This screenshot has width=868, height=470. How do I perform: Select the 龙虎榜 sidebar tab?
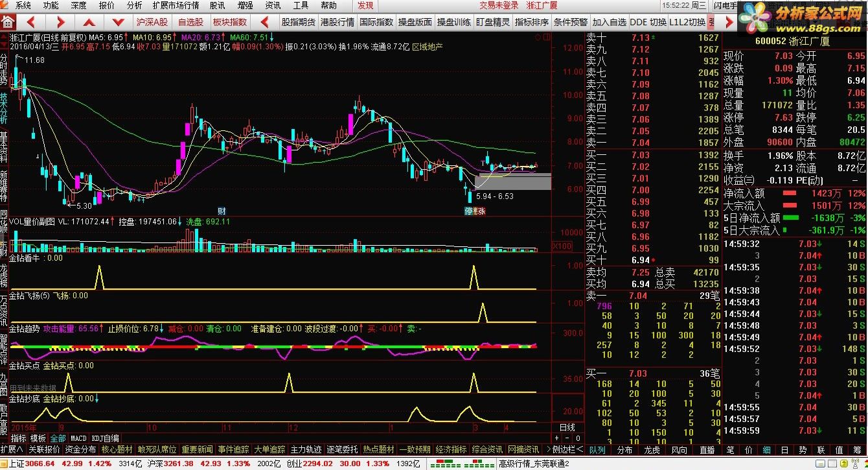[4, 274]
